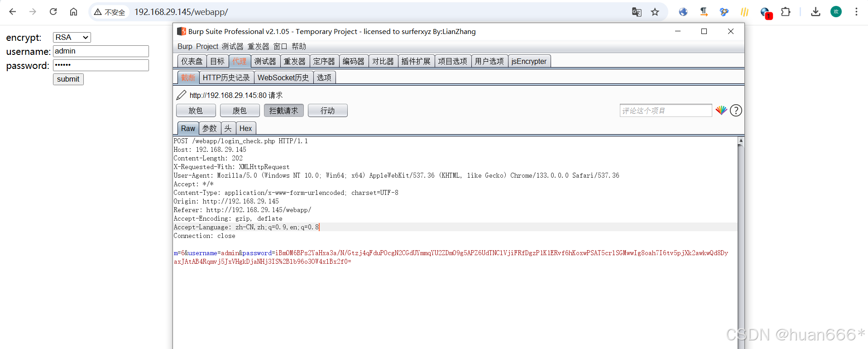Click the extension icon with red badge
The height and width of the screenshot is (349, 868).
766,13
